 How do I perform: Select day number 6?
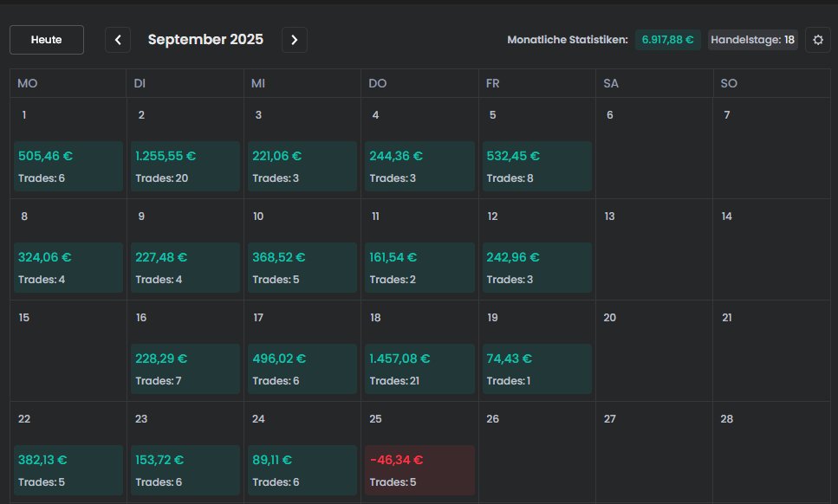point(610,115)
